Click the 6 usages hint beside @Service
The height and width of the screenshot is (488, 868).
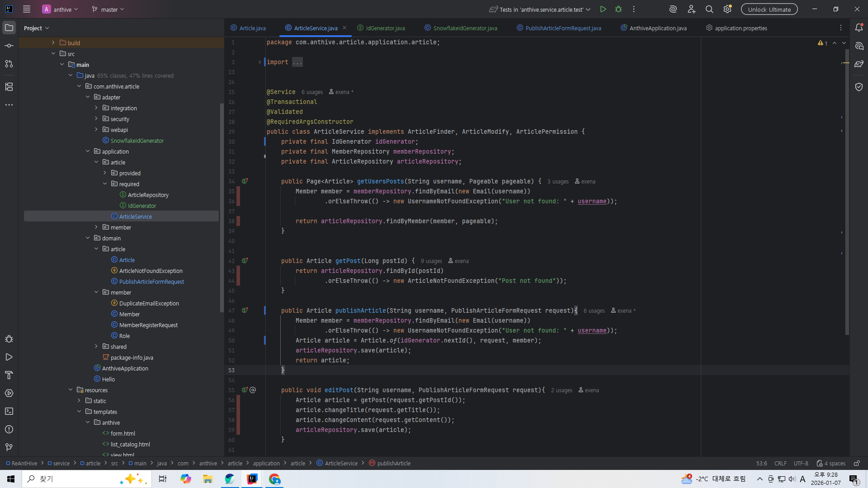pos(312,92)
